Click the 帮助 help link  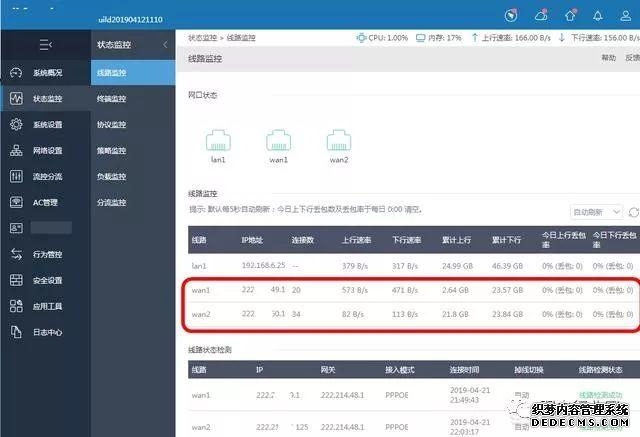[609, 58]
